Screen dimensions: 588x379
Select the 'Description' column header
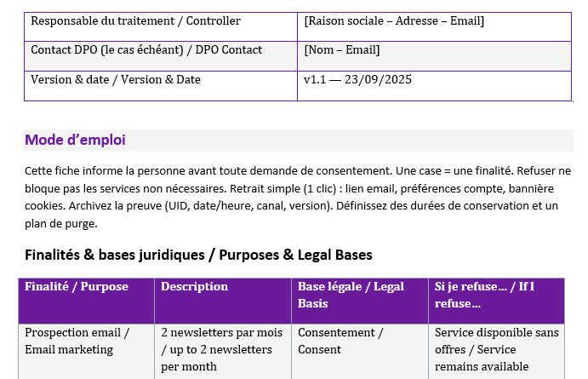194,287
